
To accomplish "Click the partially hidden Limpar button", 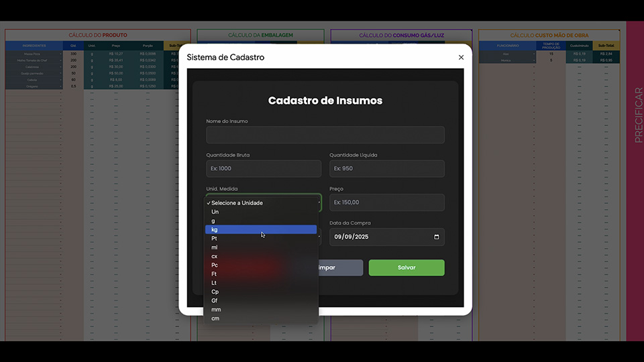I will 341,267.
